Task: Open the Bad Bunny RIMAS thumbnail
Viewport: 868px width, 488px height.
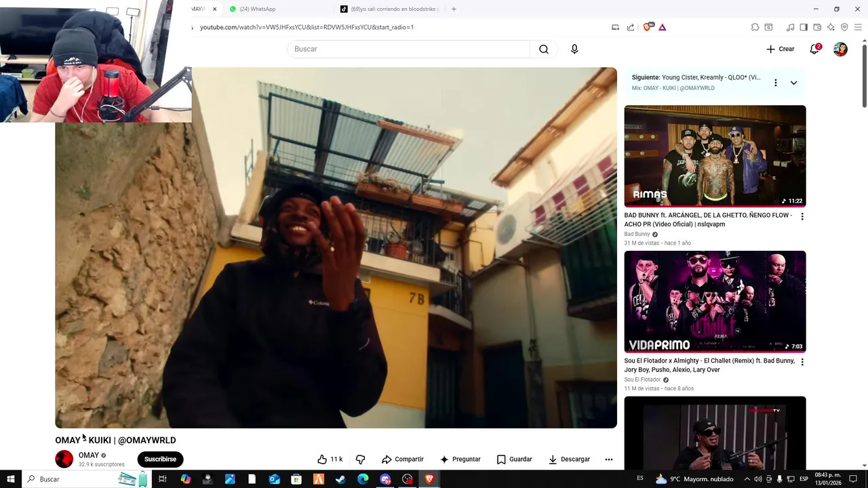Action: click(x=715, y=156)
